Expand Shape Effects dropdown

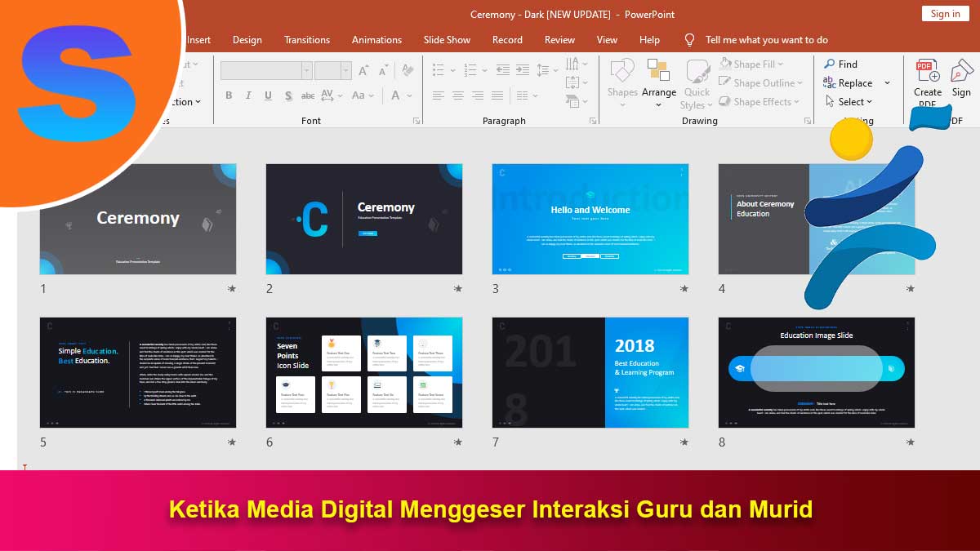tap(796, 102)
